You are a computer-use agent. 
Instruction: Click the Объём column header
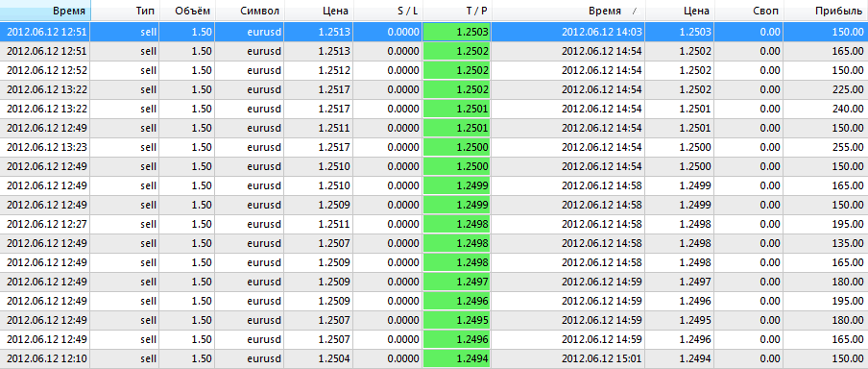point(187,11)
